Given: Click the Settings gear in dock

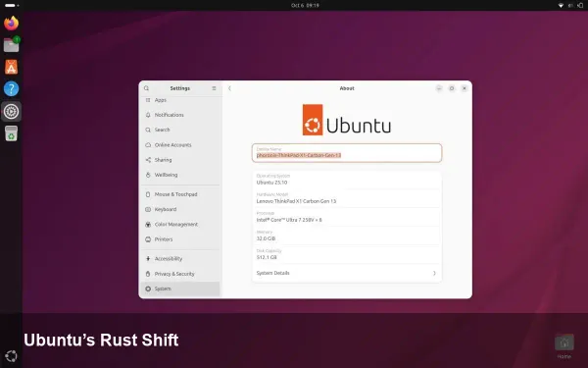Looking at the screenshot, I should (x=11, y=112).
